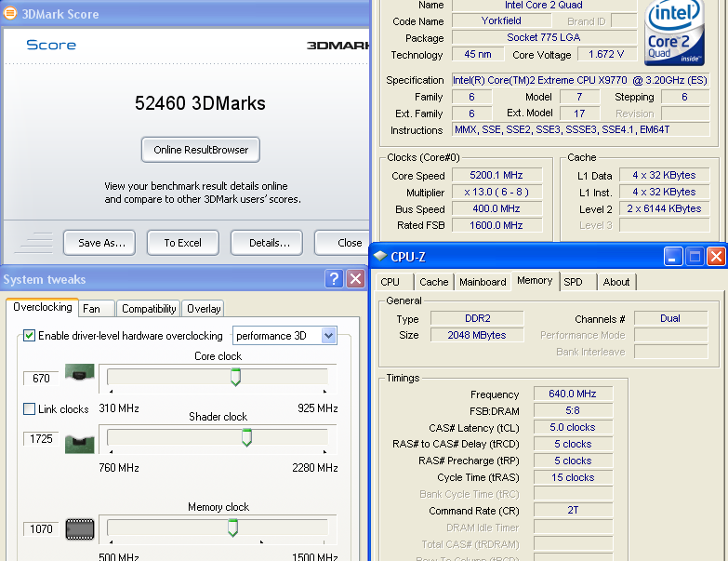Click the Multiplier value x 13.0

pyautogui.click(x=496, y=192)
